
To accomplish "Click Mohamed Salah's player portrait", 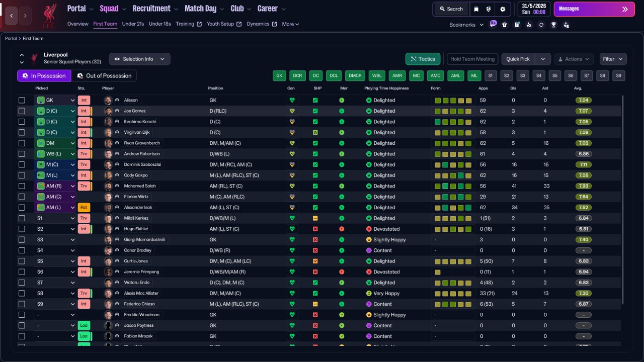I will [108, 186].
